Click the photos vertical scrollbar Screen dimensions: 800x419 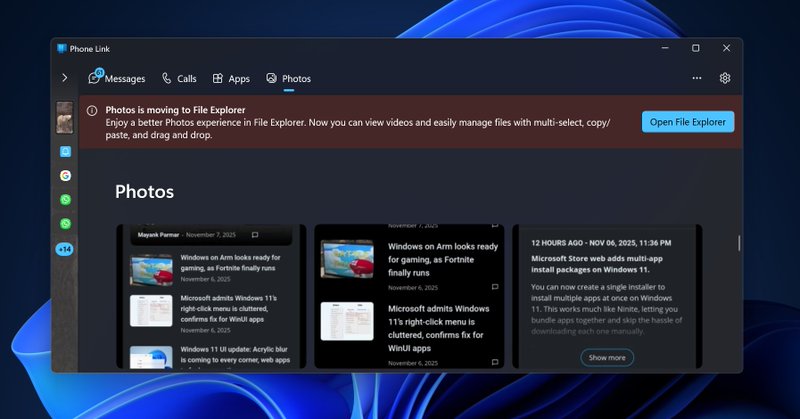[x=739, y=243]
